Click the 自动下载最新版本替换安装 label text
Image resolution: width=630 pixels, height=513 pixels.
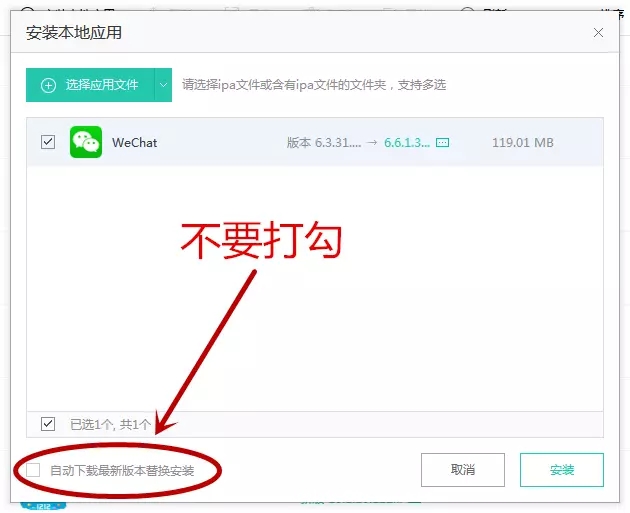click(x=122, y=470)
